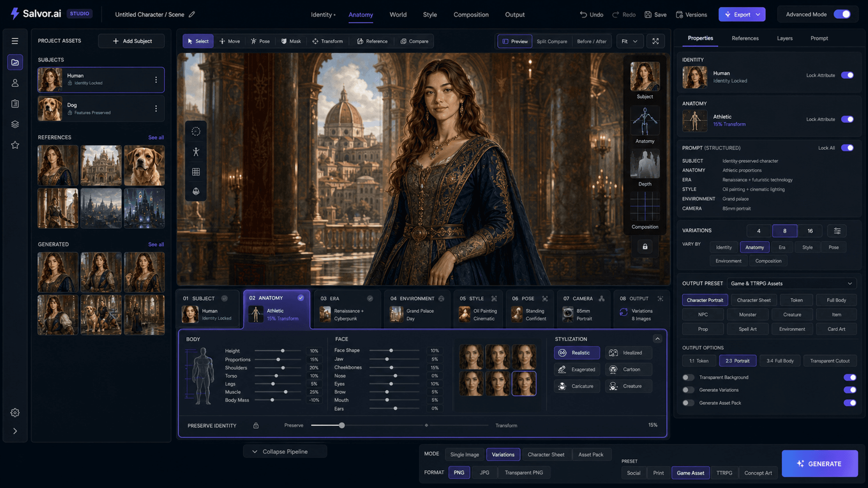Open the project assets folder icon
868x488 pixels.
(15, 62)
